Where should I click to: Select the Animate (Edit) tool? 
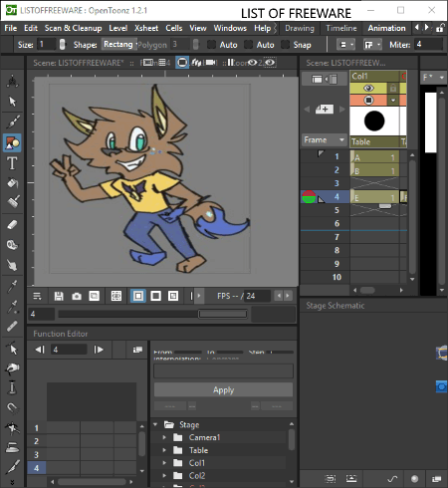click(12, 81)
